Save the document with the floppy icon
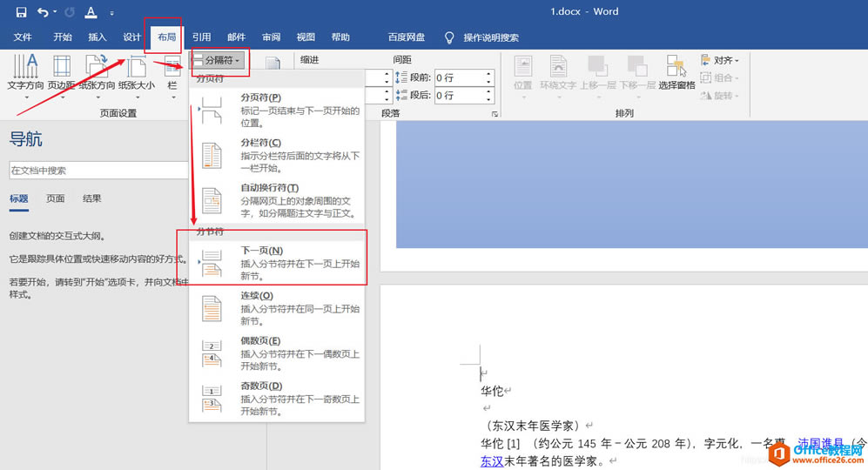This screenshot has width=868, height=470. point(21,11)
